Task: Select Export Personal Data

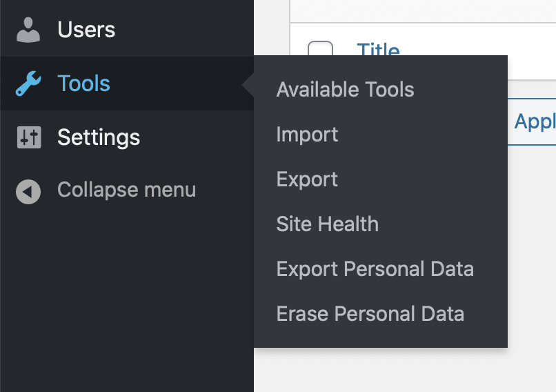Action: tap(375, 269)
